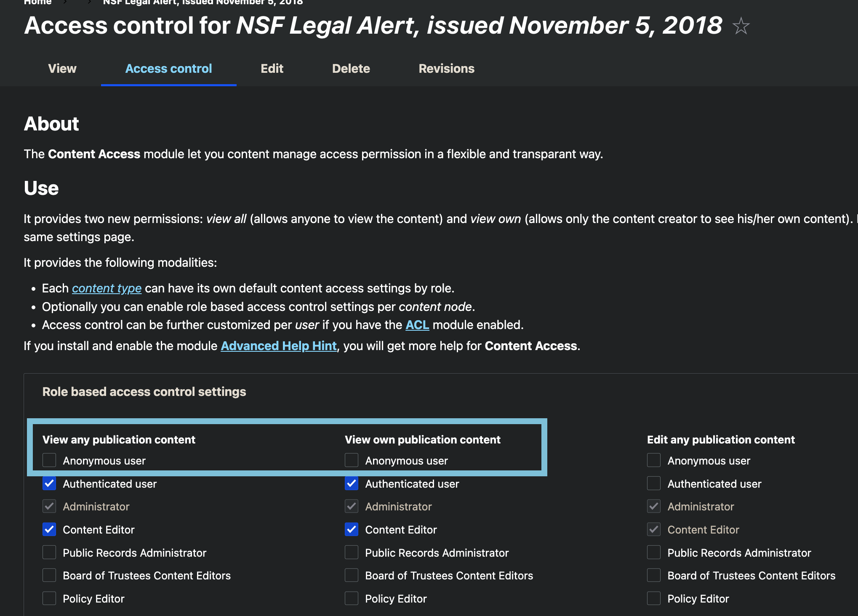Go to the Revisions tab
Image resolution: width=858 pixels, height=616 pixels.
click(446, 69)
